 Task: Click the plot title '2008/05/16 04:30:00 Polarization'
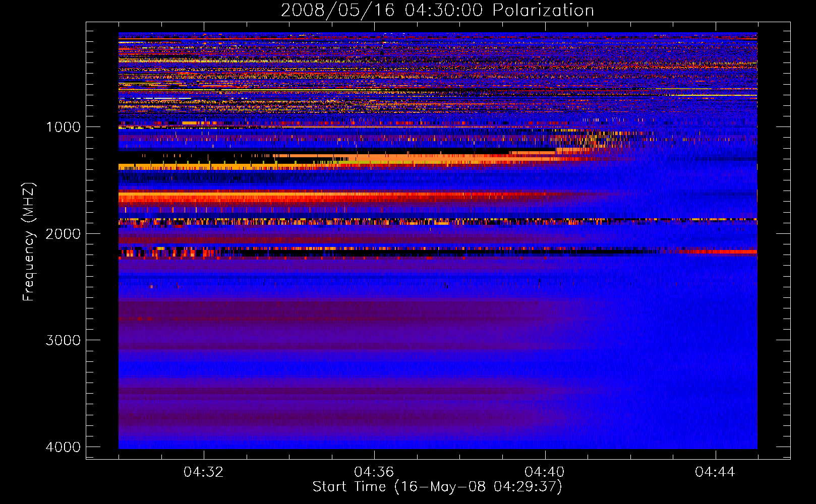437,11
